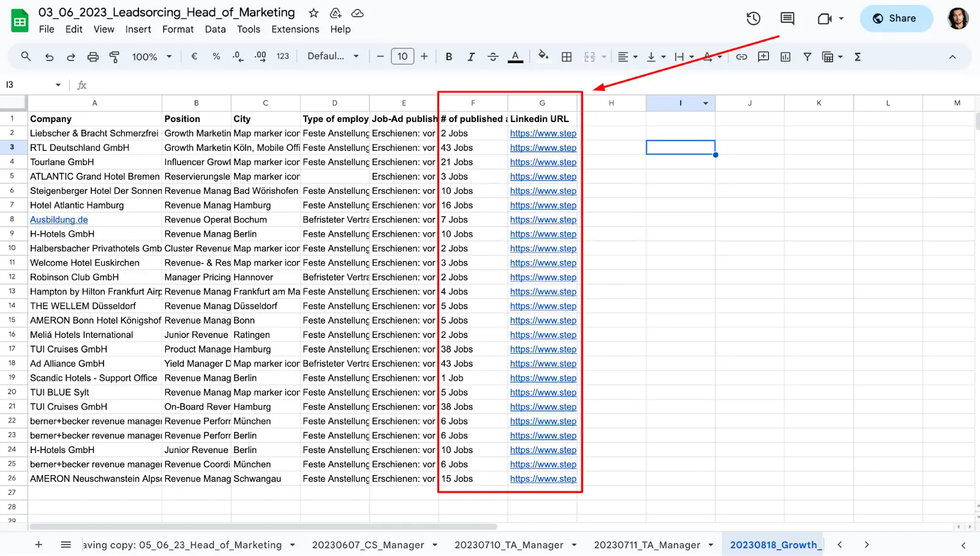View the cloud save status icon
The width and height of the screenshot is (980, 556).
pos(358,13)
